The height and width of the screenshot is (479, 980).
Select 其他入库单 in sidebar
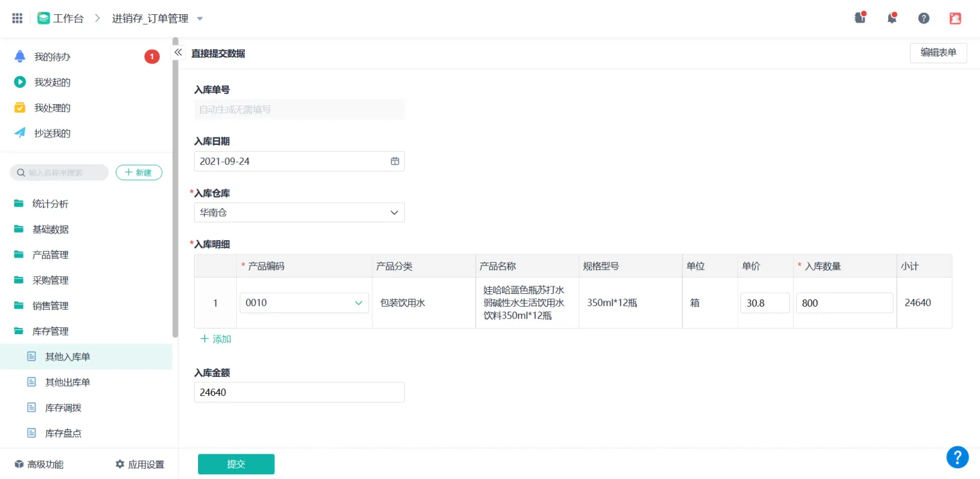click(x=86, y=357)
